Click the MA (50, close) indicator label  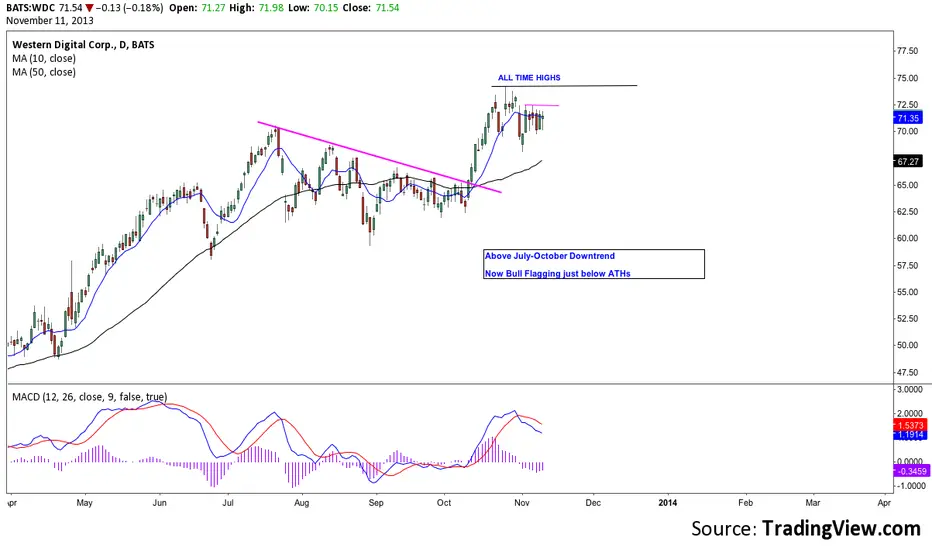44,72
